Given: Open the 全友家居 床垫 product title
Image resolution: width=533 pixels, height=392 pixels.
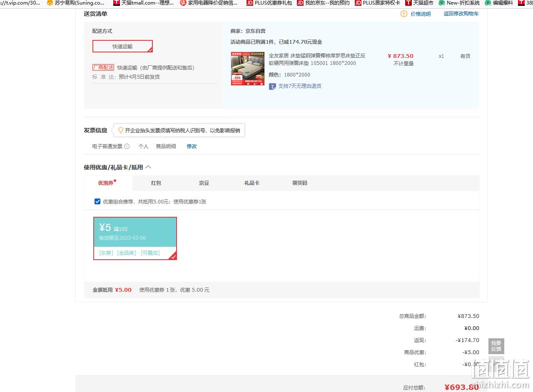Looking at the screenshot, I should (x=317, y=60).
